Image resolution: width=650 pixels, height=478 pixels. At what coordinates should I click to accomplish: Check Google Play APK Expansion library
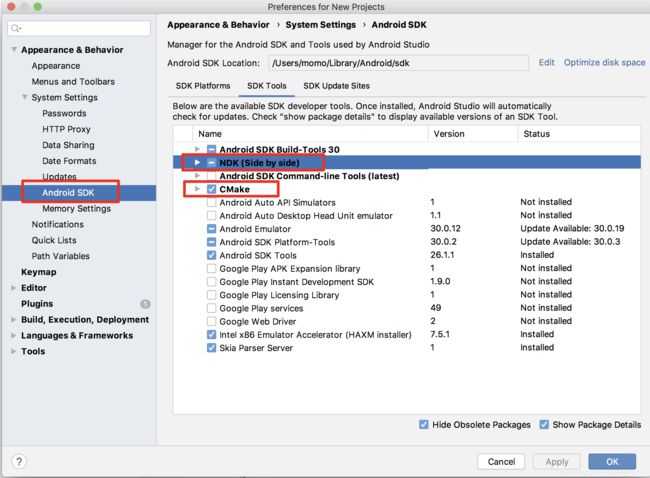click(211, 269)
